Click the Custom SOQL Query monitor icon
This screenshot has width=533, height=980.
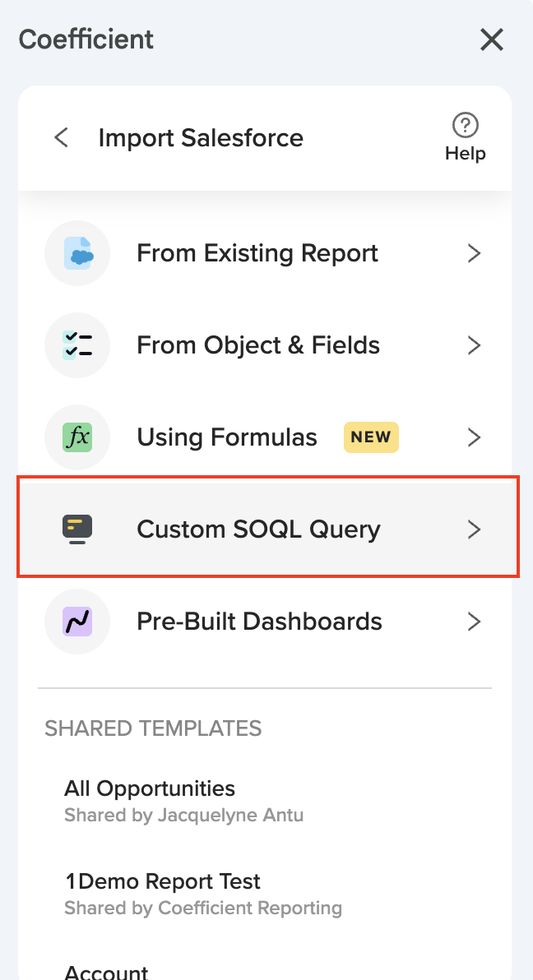tap(77, 529)
